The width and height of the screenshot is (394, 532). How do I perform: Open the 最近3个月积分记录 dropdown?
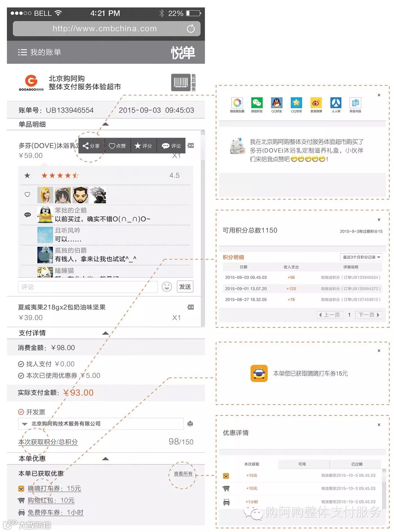tap(361, 257)
